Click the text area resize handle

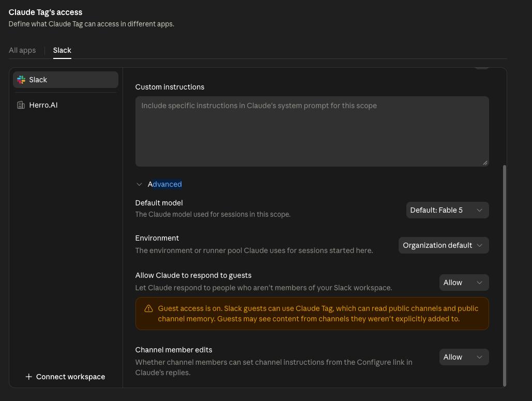click(x=485, y=162)
